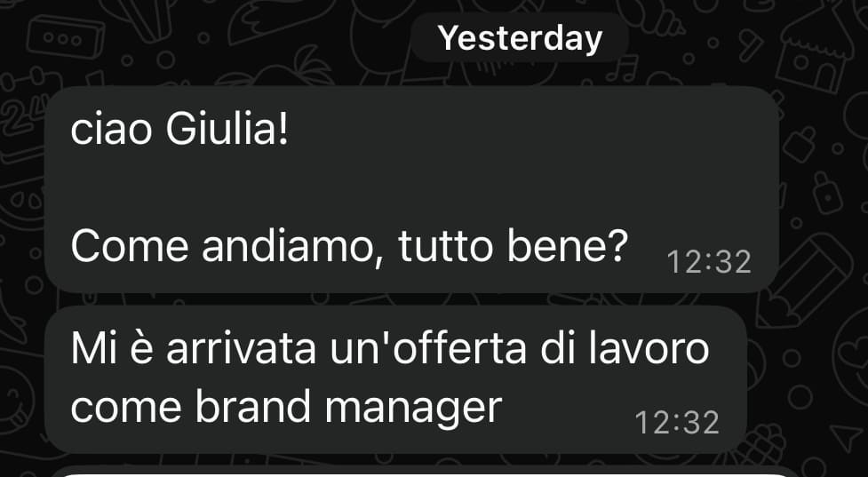Click the house doodle in wallpaper corner
This screenshot has width=868, height=477.
816,52
